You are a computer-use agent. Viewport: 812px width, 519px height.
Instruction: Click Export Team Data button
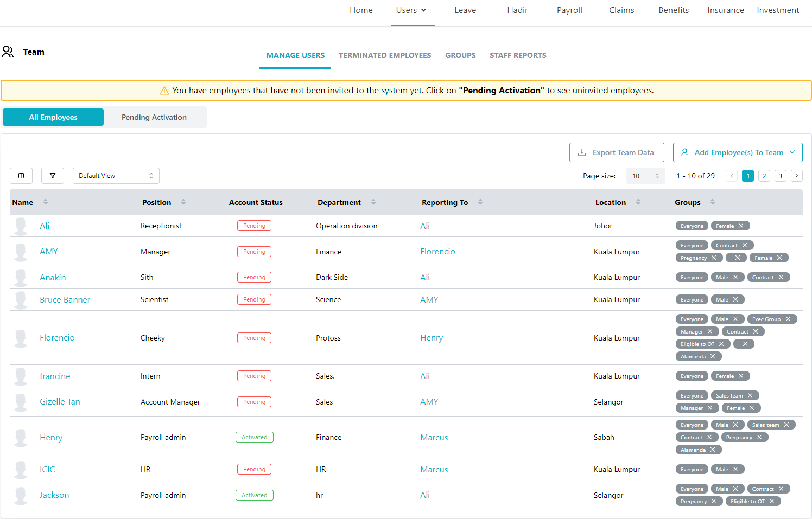pos(617,152)
